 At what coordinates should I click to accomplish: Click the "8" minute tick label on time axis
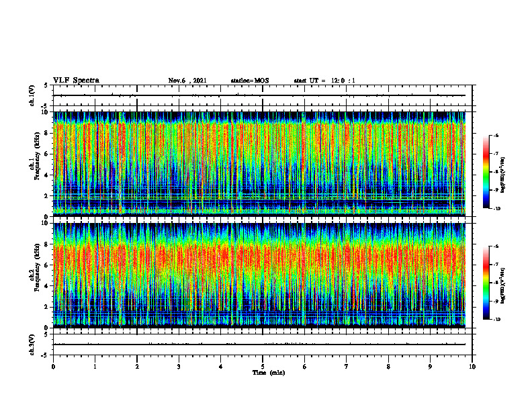pos(388,367)
